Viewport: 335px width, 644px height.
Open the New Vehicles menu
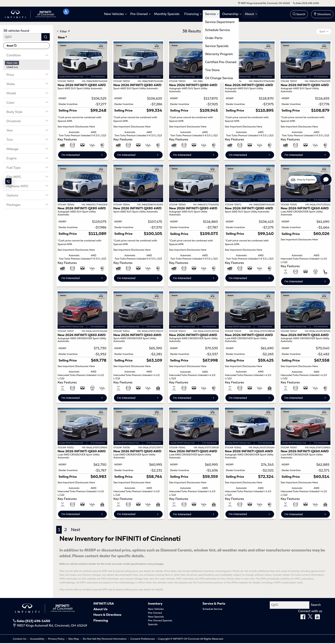pyautogui.click(x=115, y=14)
